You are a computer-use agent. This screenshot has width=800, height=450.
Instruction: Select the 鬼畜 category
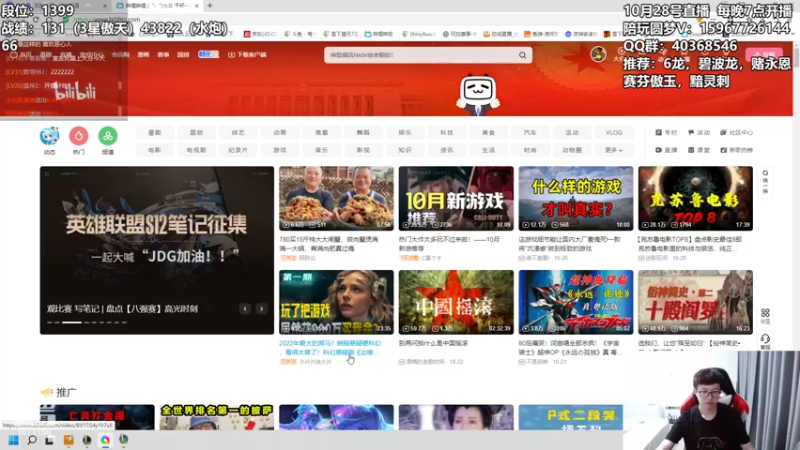coord(321,133)
